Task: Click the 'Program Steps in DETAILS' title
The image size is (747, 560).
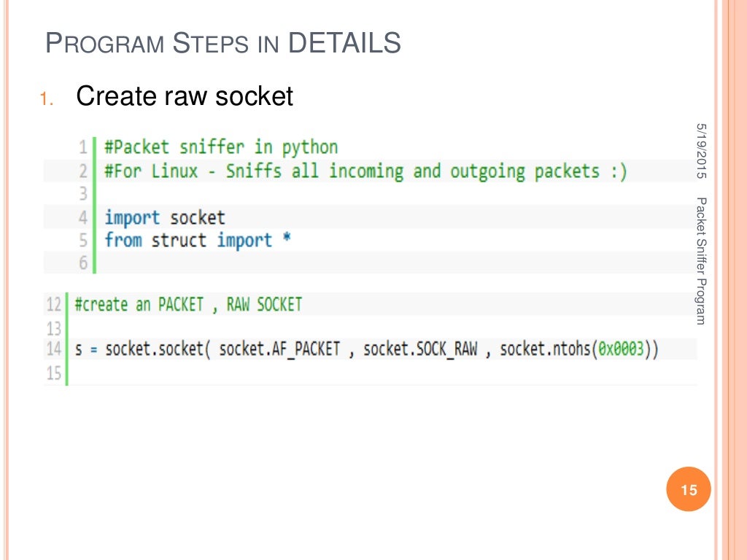Action: [x=223, y=43]
